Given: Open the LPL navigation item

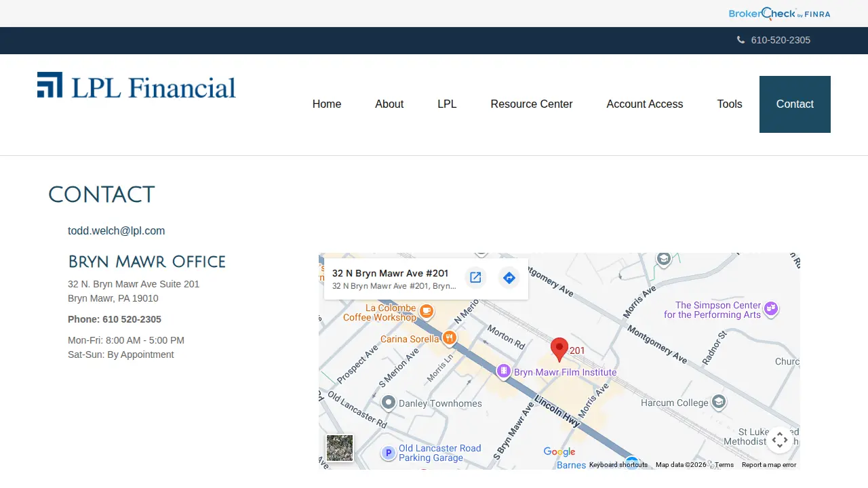Looking at the screenshot, I should pyautogui.click(x=447, y=104).
